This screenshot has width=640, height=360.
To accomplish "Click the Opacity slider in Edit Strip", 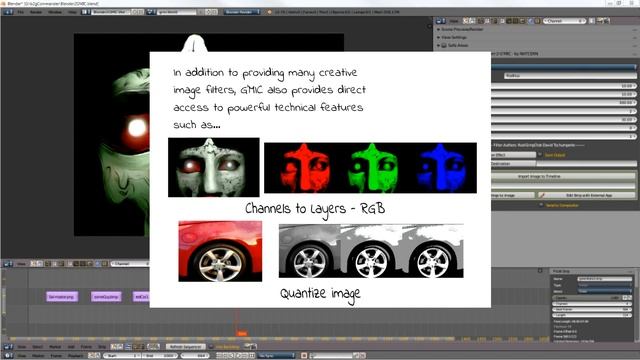I will point(587,298).
